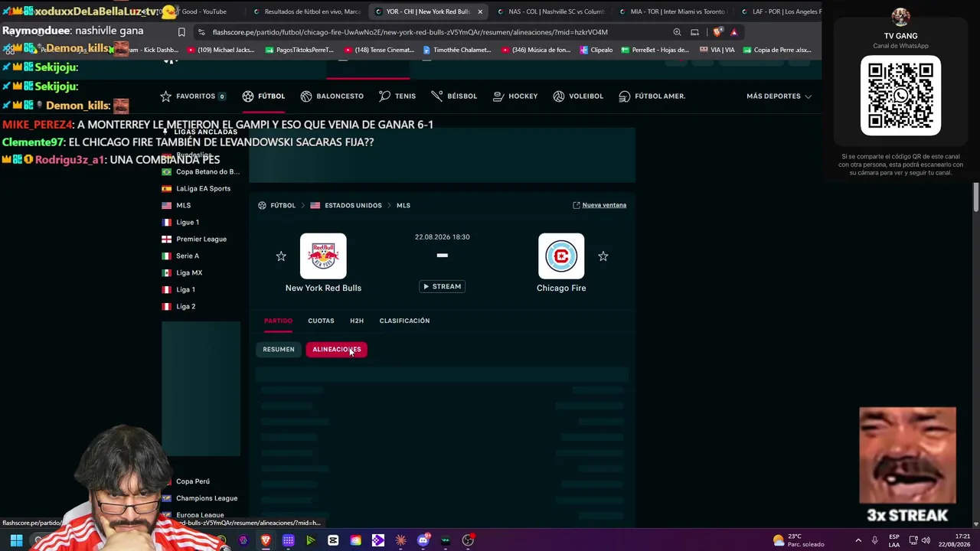Viewport: 980px width, 551px height.
Task: Open Ligue 1 in pinned leagues
Action: point(181,223)
